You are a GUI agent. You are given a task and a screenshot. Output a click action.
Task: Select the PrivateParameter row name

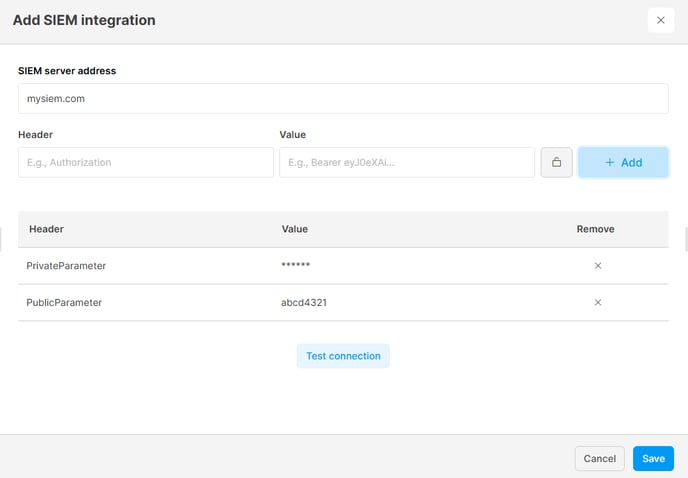66,266
